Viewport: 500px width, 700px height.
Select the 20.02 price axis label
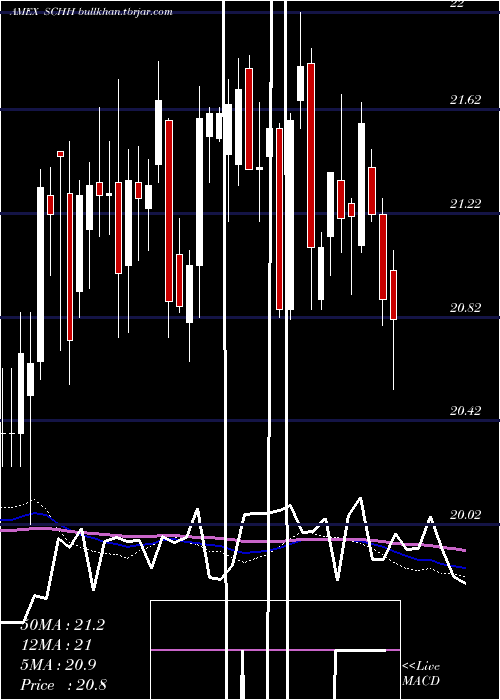[x=466, y=514]
